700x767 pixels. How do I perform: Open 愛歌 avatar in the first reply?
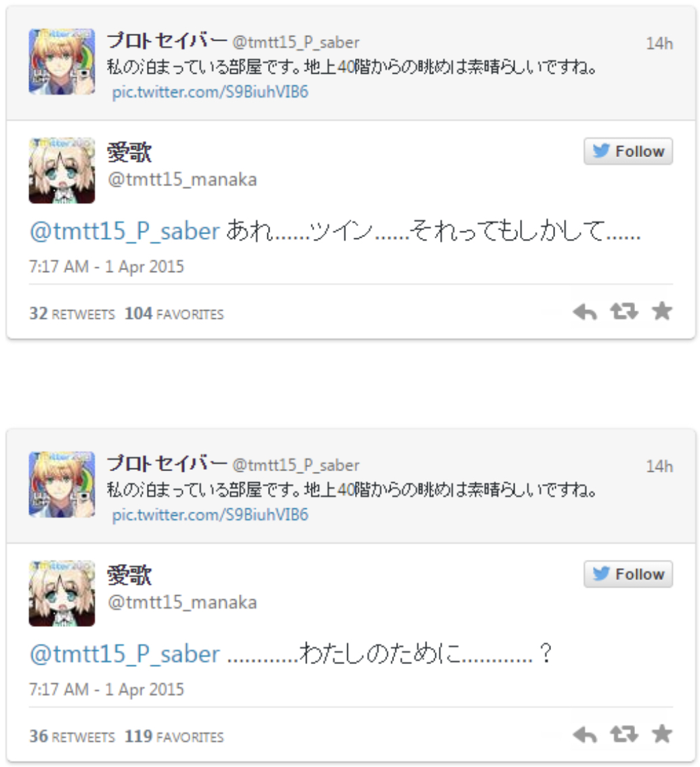click(x=62, y=170)
